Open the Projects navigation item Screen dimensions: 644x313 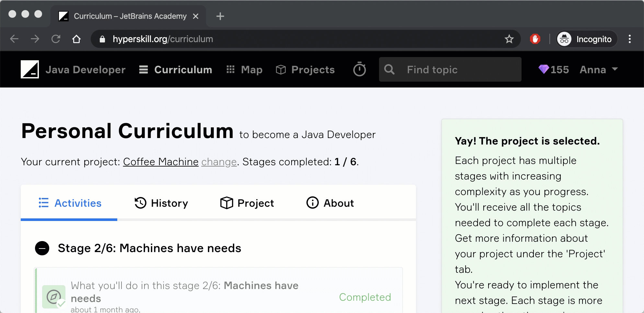pyautogui.click(x=305, y=70)
